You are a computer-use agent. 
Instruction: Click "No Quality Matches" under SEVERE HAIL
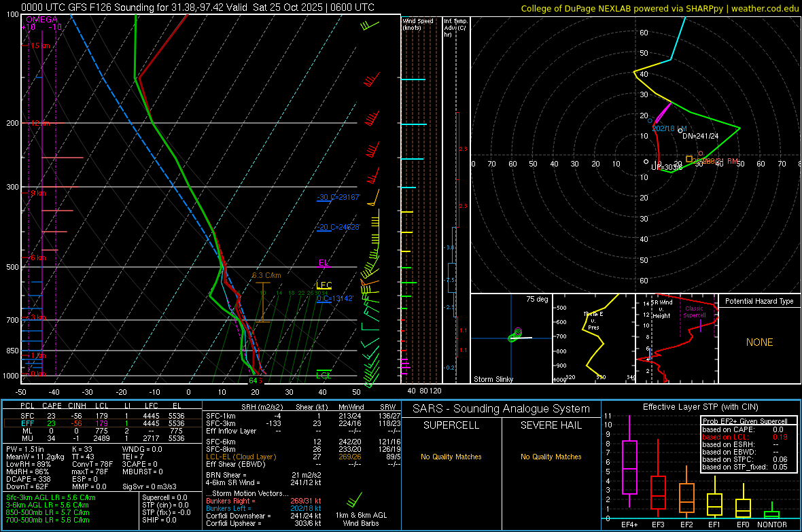pyautogui.click(x=551, y=457)
